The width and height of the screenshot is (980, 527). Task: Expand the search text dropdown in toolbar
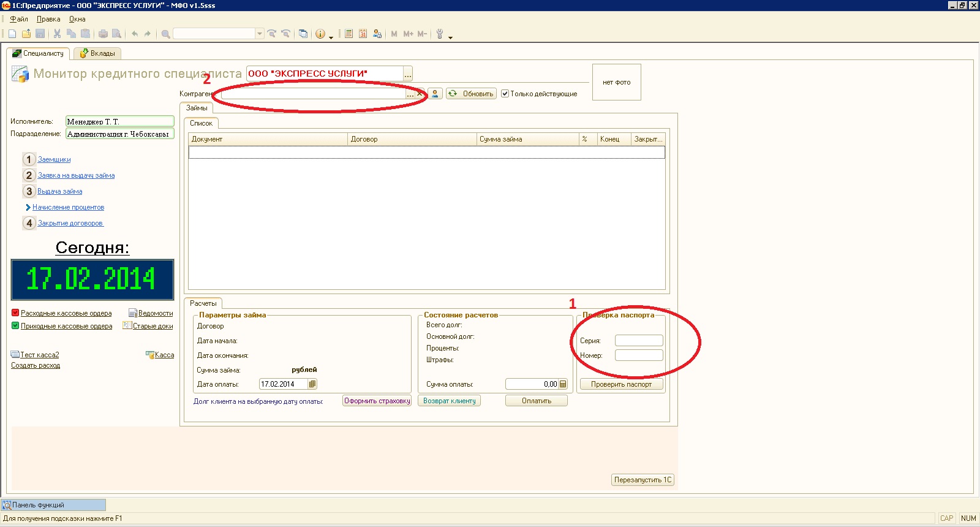[x=260, y=34]
